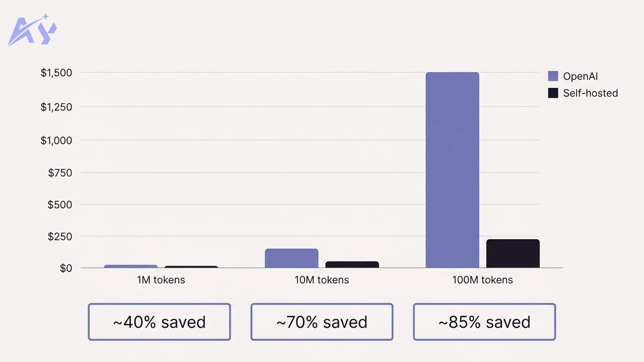Select the 100M tokens axis label
This screenshot has width=644, height=362.
tap(482, 280)
